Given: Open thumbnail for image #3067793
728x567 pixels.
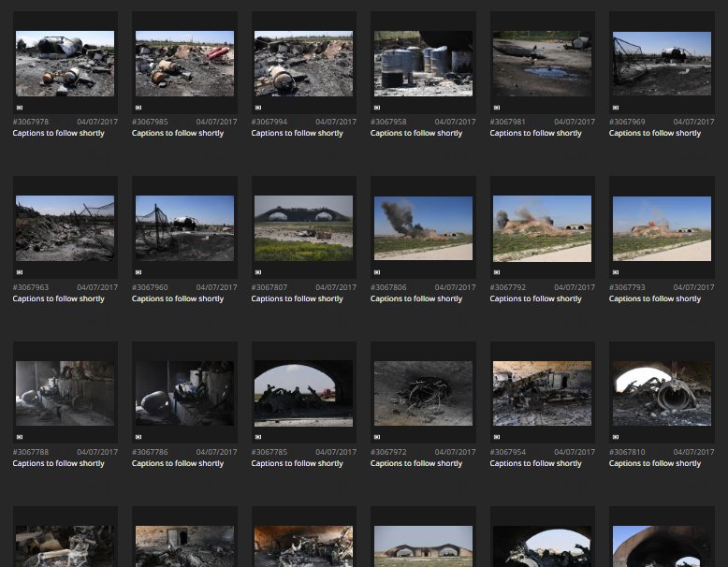Looking at the screenshot, I should click(x=662, y=228).
